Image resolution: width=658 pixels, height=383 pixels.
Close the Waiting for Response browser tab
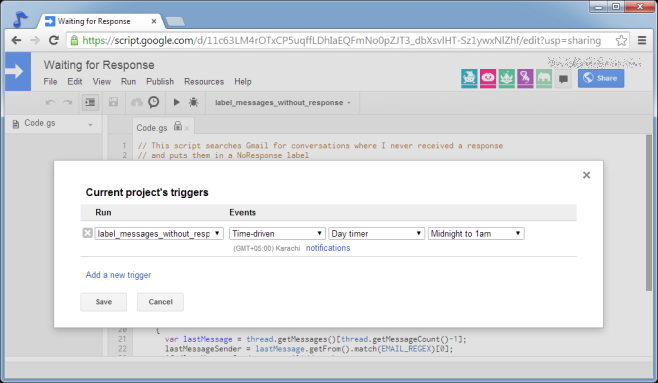tap(154, 21)
